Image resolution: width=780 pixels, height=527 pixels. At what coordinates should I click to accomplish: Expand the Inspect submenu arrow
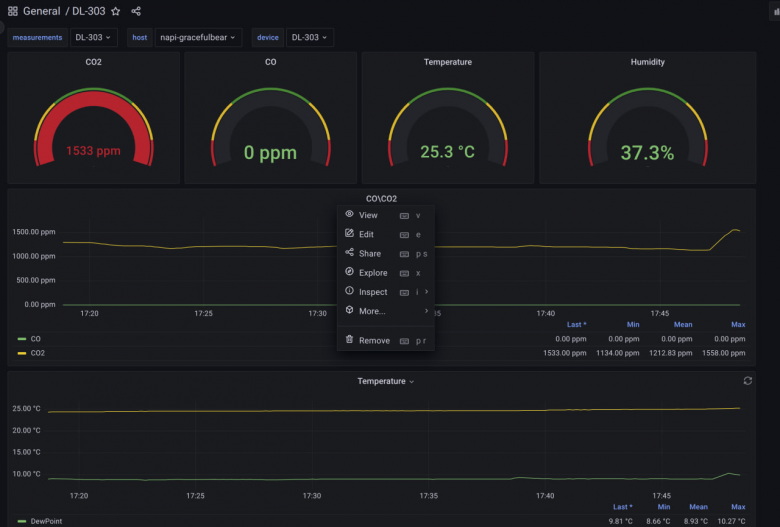pos(426,292)
